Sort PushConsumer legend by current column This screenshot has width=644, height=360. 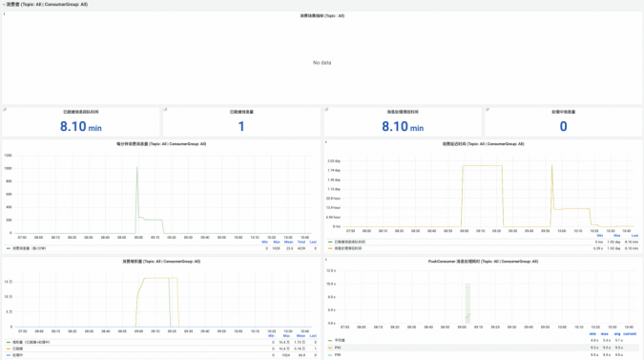click(630, 333)
